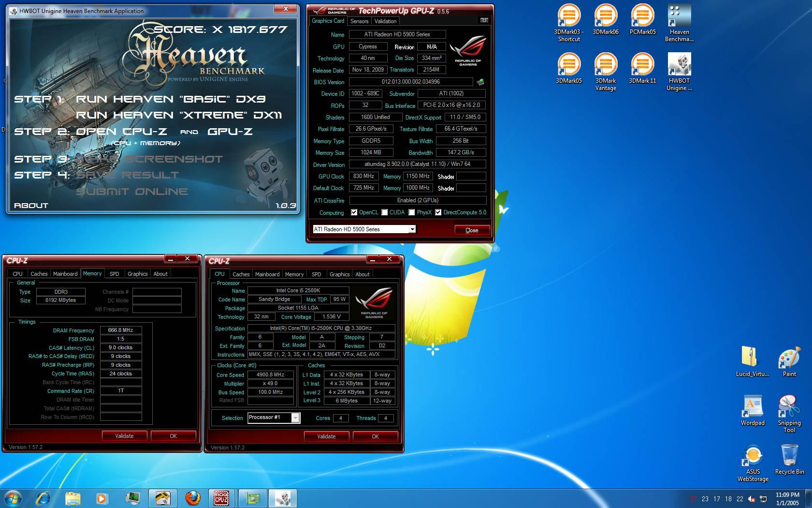Switch to ROG CPU-Z taskbar item
Viewport: 812px width, 508px height.
[x=221, y=498]
